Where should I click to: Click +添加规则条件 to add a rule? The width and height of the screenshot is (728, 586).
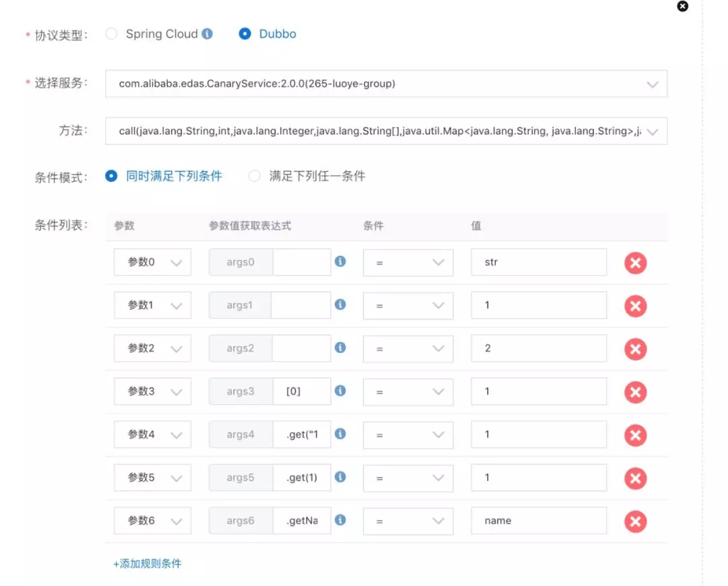(x=147, y=564)
